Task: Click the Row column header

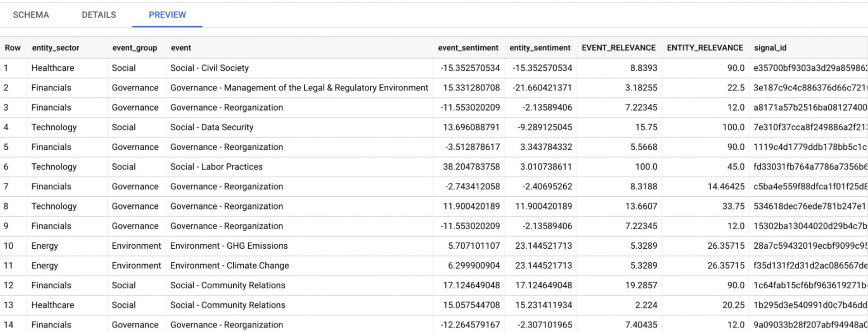Action: [x=13, y=48]
